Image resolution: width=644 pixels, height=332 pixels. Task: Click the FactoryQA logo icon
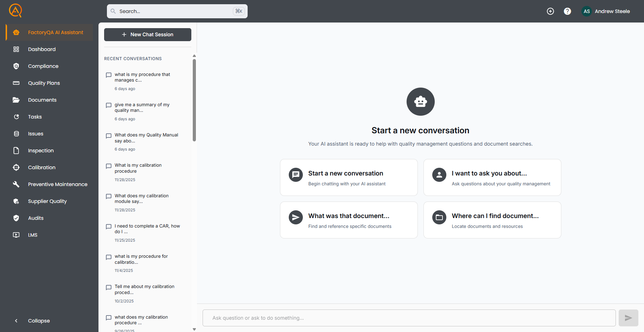15,11
